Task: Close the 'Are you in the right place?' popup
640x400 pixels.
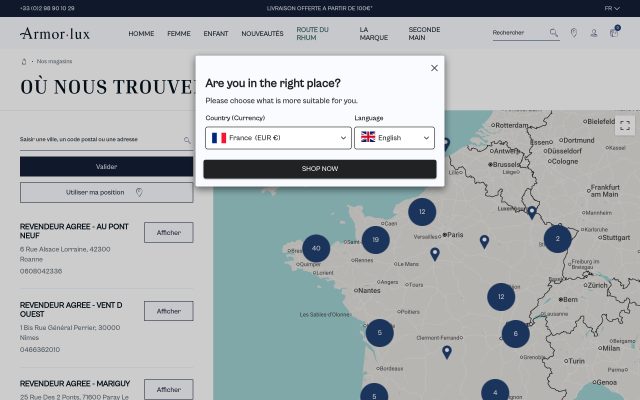Action: click(434, 68)
